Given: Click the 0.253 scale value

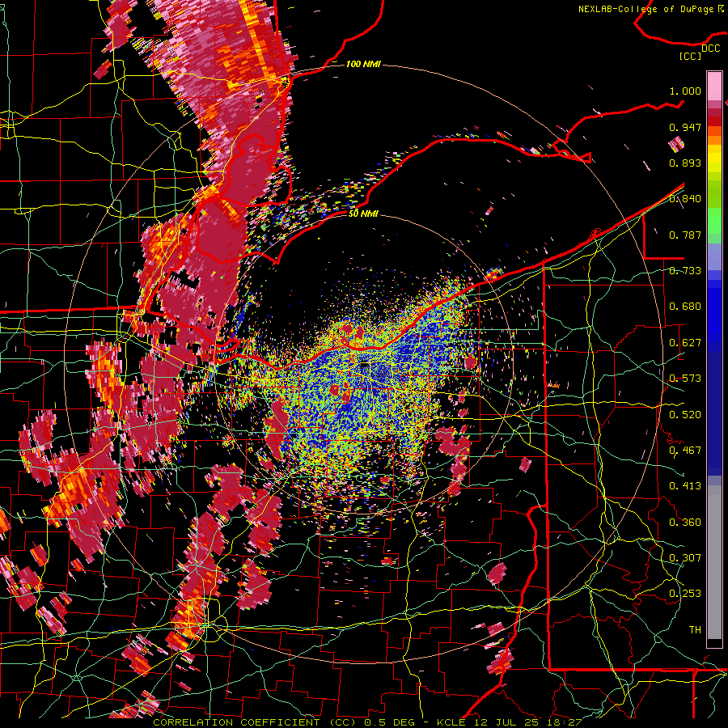Looking at the screenshot, I should pyautogui.click(x=685, y=594).
